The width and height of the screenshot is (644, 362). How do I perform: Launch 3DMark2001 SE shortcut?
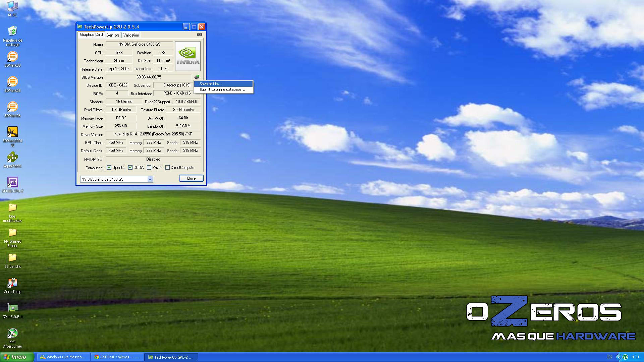point(12,137)
